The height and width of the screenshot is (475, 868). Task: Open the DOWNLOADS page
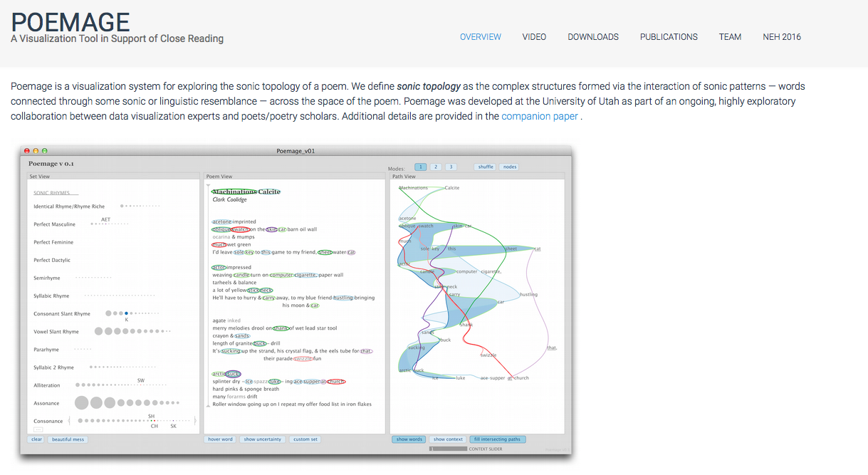[x=592, y=37]
